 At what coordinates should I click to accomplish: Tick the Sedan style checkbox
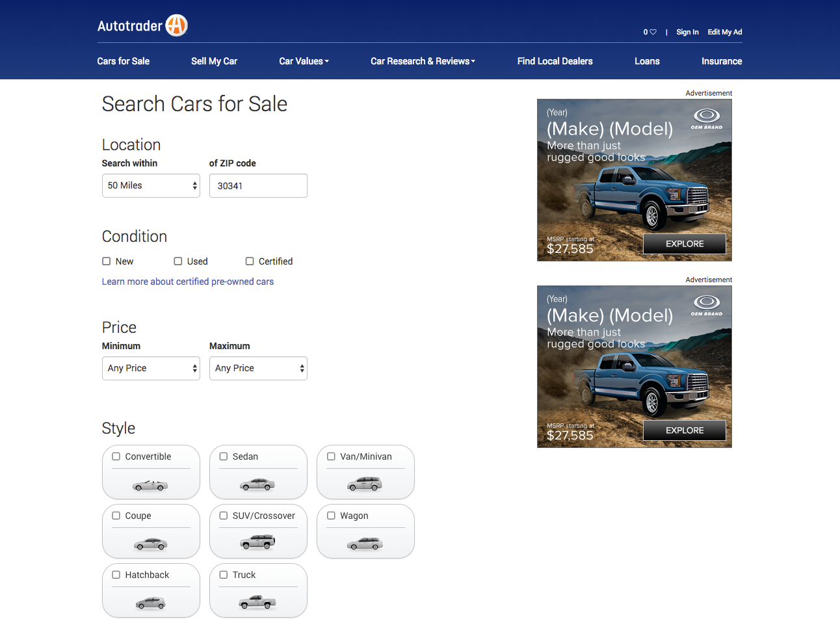[223, 456]
